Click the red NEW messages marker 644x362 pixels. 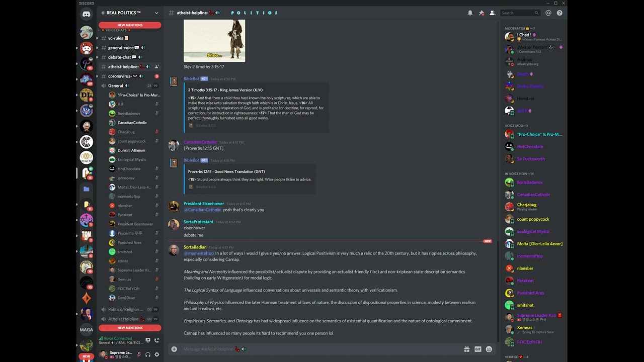click(x=487, y=241)
